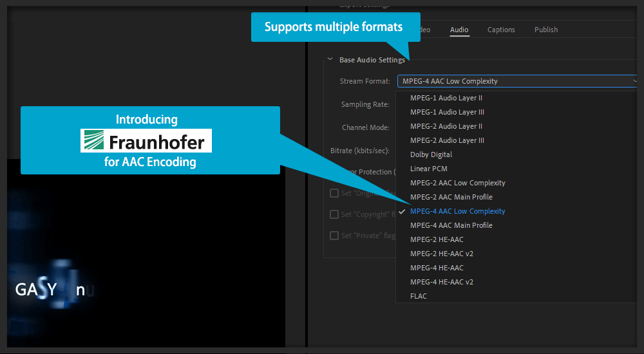The image size is (644, 354).
Task: Collapse the Base Audio Settings section
Action: tap(330, 60)
